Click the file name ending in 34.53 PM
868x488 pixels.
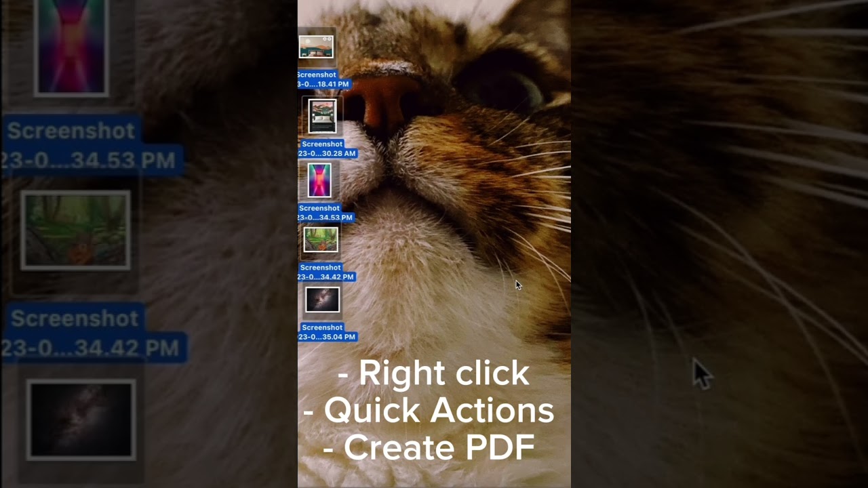click(325, 213)
